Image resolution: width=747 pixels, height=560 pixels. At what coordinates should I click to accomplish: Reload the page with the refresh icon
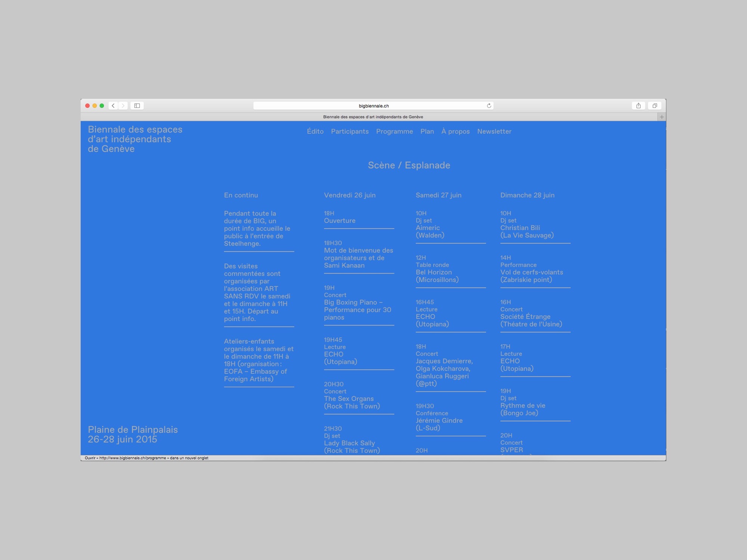click(489, 106)
